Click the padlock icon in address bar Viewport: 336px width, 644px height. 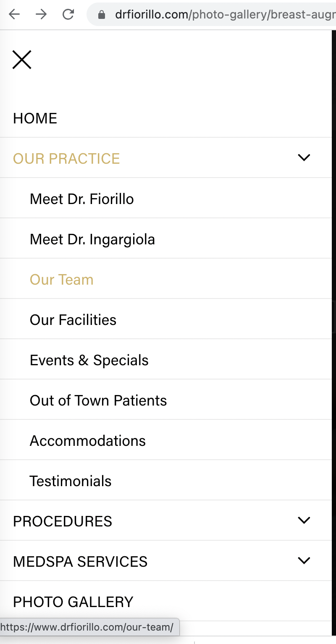coord(101,15)
